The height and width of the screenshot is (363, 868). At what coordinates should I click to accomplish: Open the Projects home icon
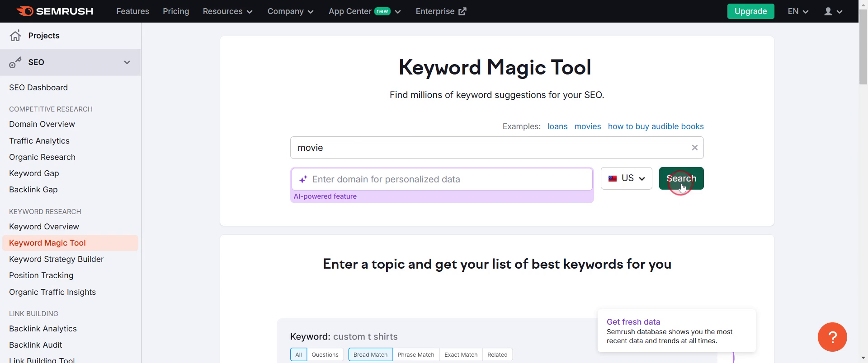click(x=15, y=36)
